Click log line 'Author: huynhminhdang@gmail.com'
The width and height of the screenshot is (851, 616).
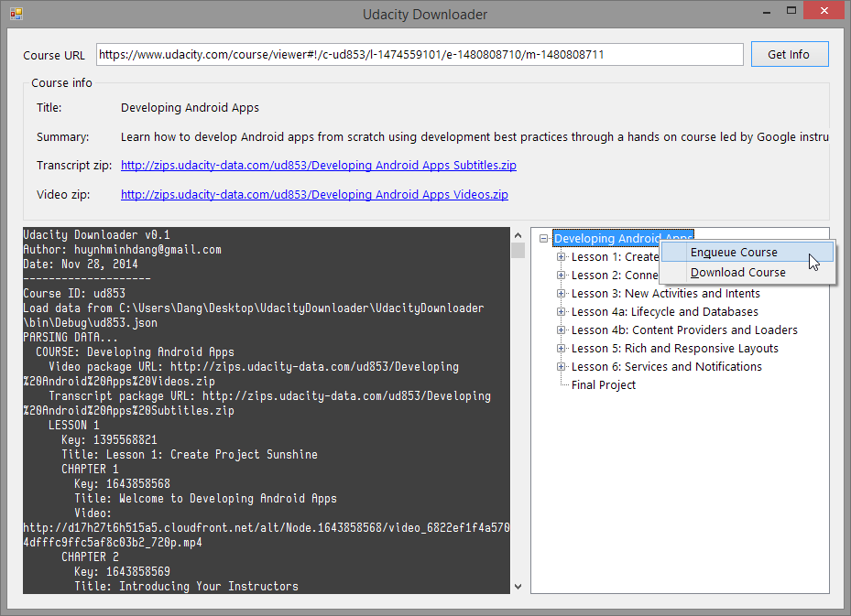(122, 250)
